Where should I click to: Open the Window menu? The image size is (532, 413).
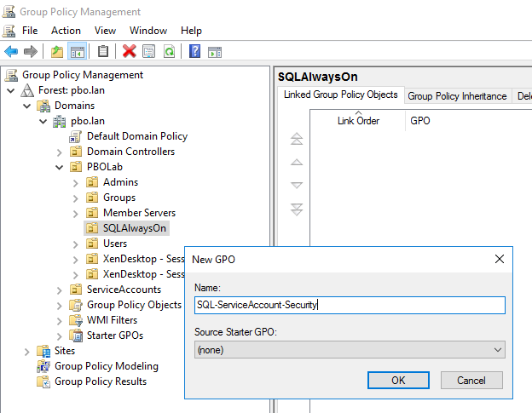coord(148,31)
